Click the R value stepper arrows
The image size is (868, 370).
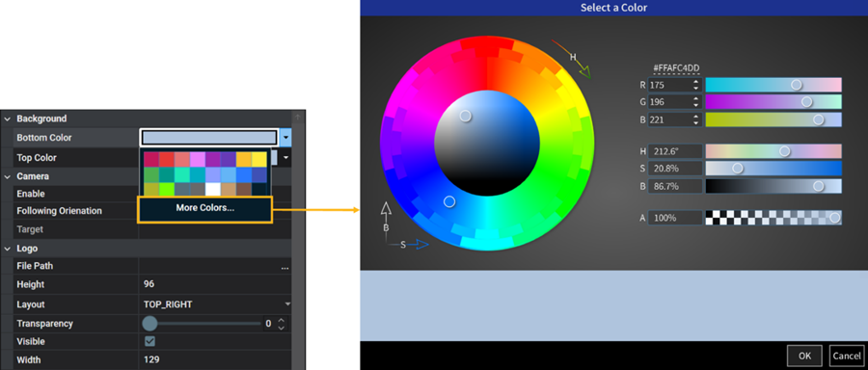coord(695,85)
